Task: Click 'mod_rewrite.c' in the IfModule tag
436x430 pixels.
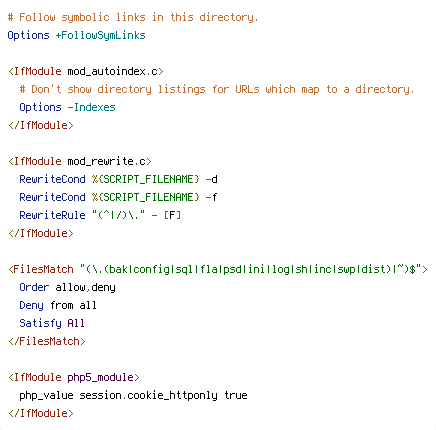Action: (107, 161)
